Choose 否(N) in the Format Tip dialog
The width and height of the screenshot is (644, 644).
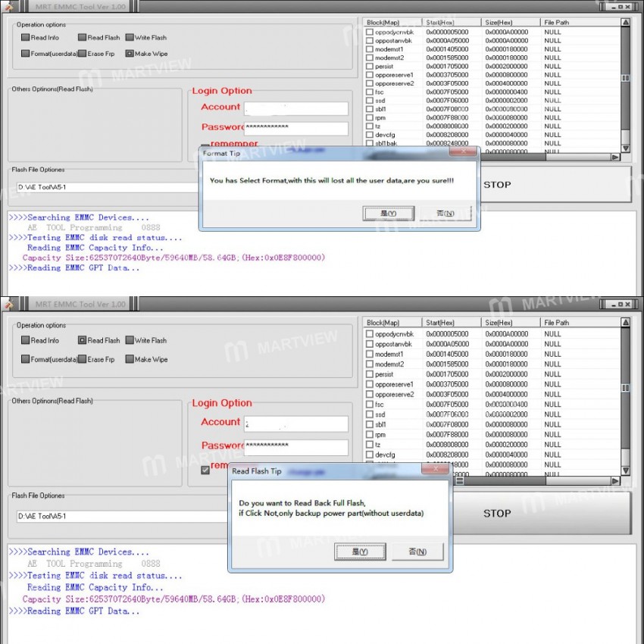click(445, 213)
